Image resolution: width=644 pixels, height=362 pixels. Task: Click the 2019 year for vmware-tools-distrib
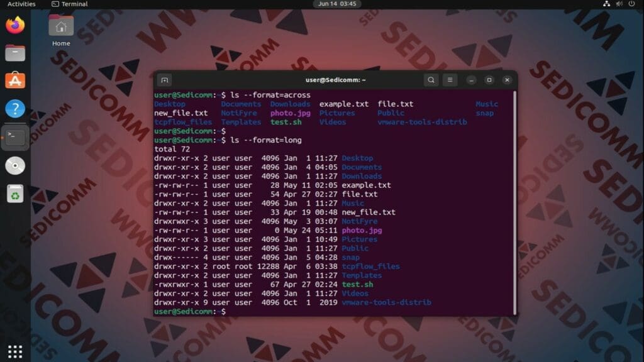coord(328,302)
